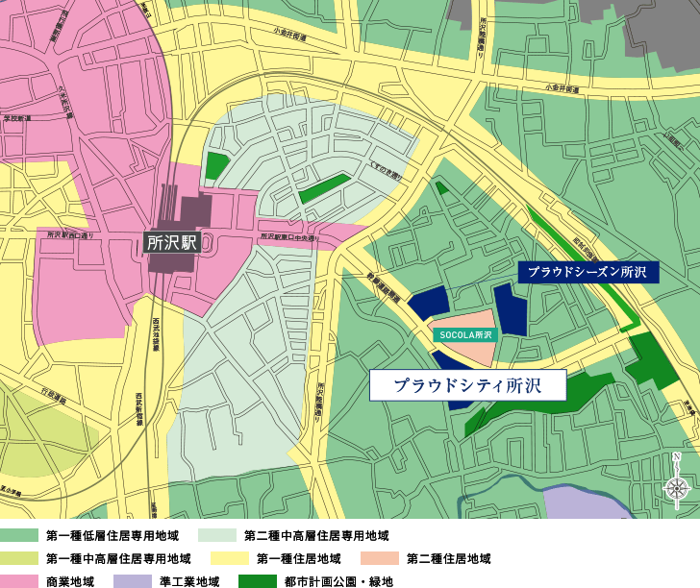Click the 西武池袋線 railway label

pyautogui.click(x=156, y=334)
